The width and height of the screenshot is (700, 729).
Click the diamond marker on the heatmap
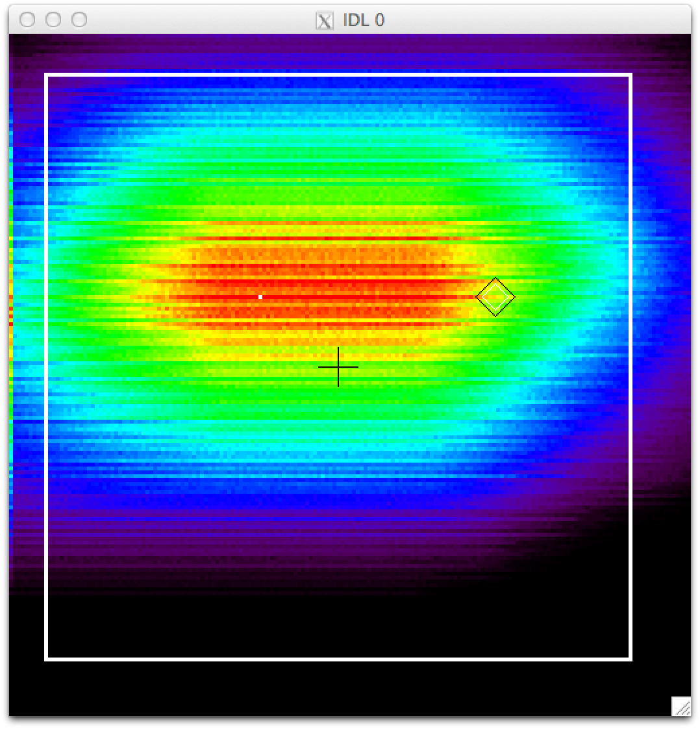click(495, 297)
